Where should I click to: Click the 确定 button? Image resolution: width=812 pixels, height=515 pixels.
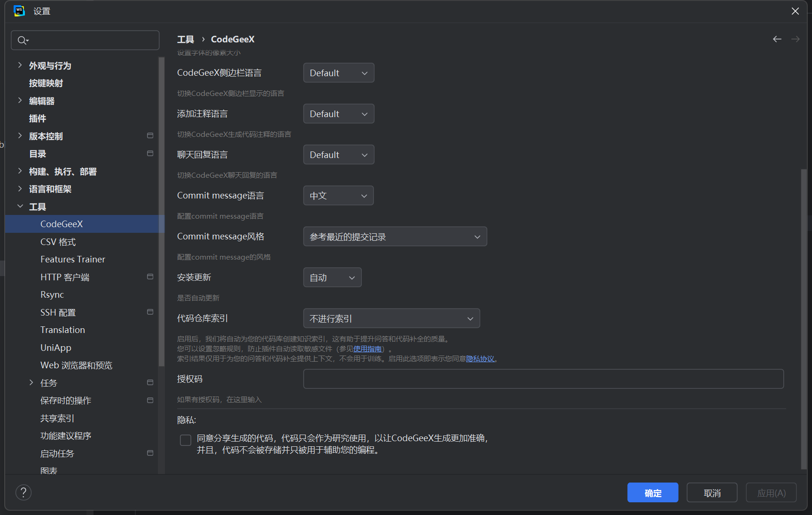(653, 492)
